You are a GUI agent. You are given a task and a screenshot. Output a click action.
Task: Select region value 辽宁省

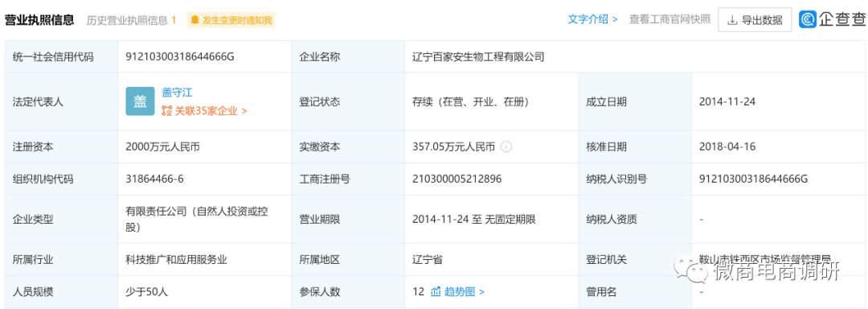coord(428,260)
